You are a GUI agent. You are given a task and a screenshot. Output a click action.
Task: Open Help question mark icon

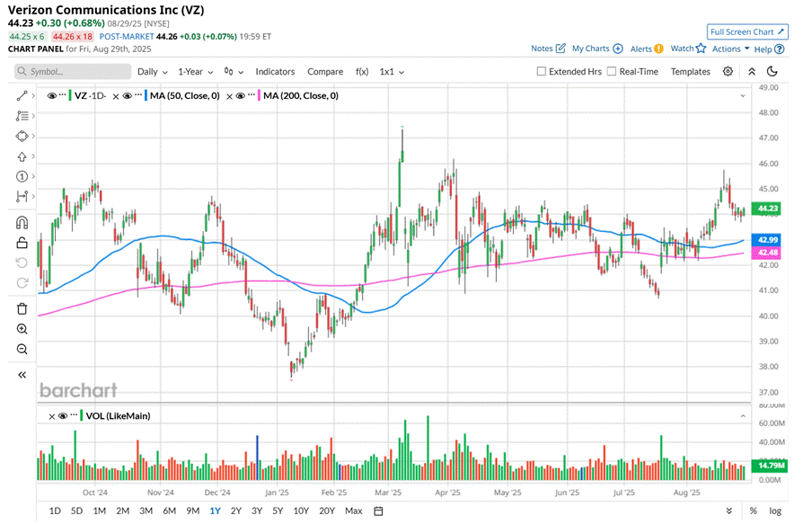click(x=780, y=49)
